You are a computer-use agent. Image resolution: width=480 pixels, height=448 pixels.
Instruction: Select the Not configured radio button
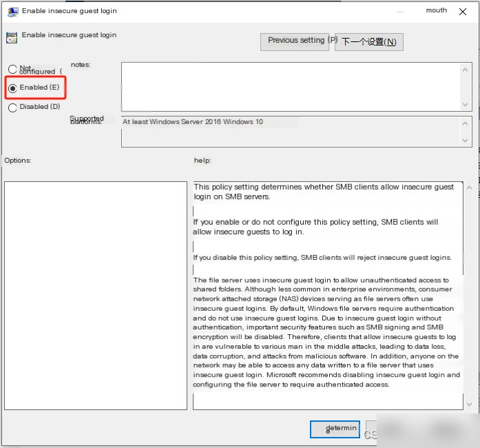click(12, 69)
